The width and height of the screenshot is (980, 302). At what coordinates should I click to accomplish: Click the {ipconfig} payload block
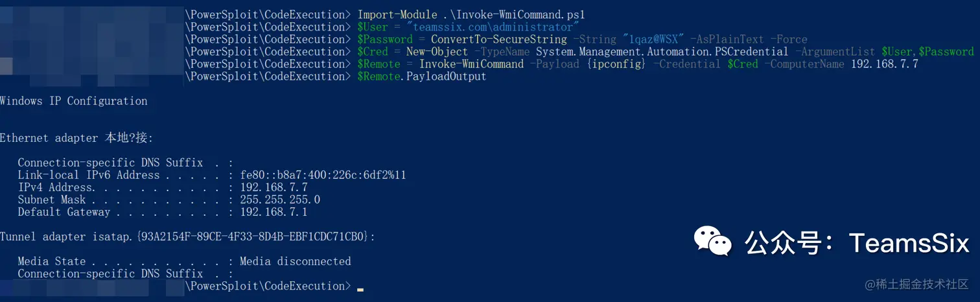pos(615,64)
